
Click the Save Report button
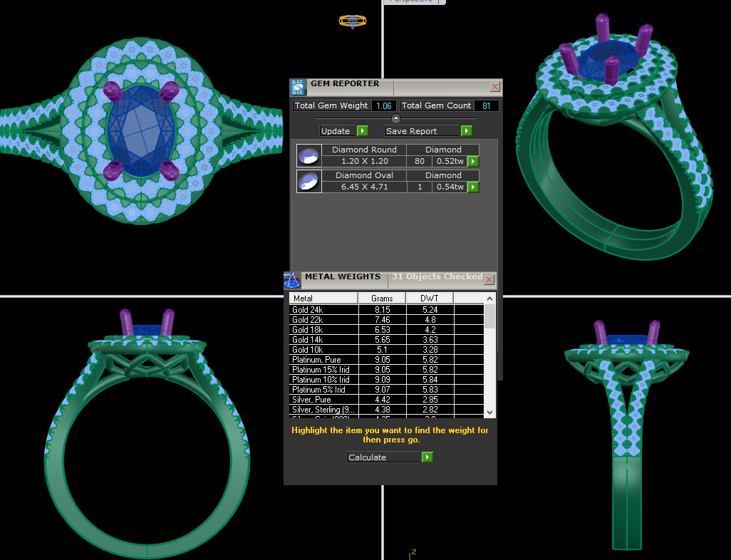428,131
